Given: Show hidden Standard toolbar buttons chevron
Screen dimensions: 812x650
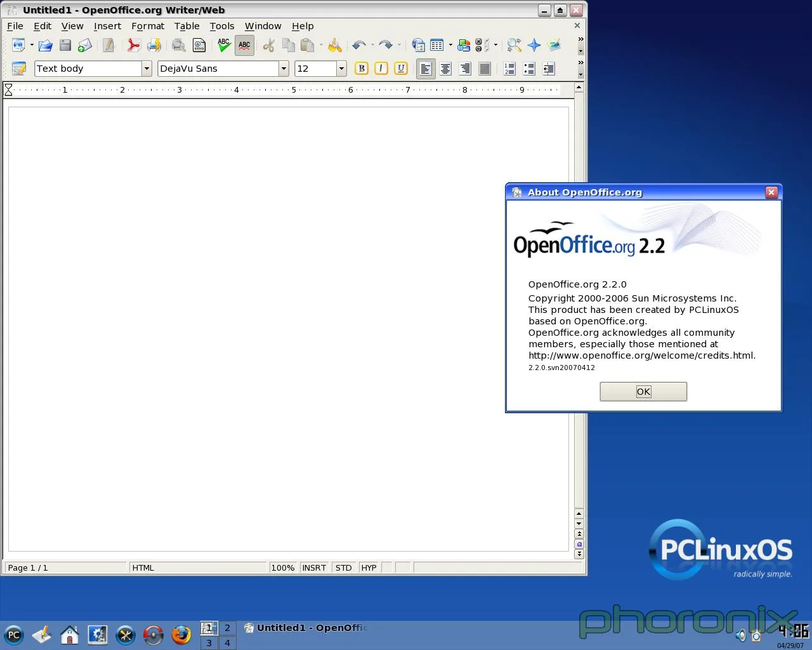Looking at the screenshot, I should coord(580,39).
